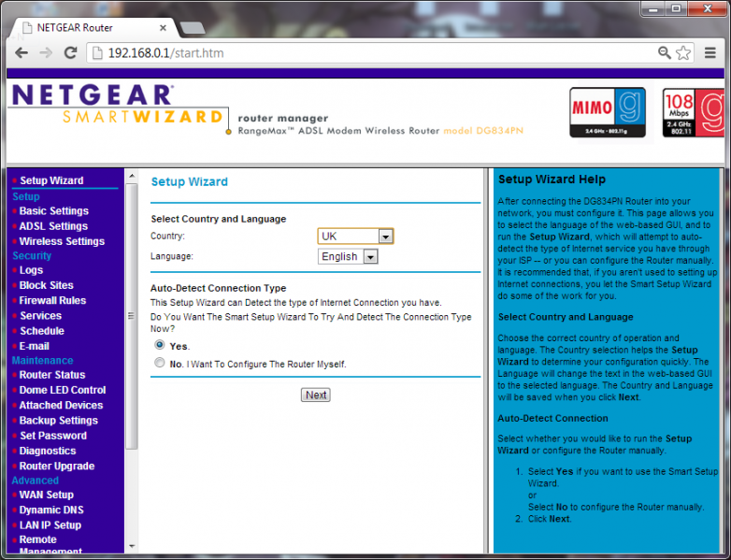Minimize the browser window
Screen dimensions: 731x560
(653, 8)
